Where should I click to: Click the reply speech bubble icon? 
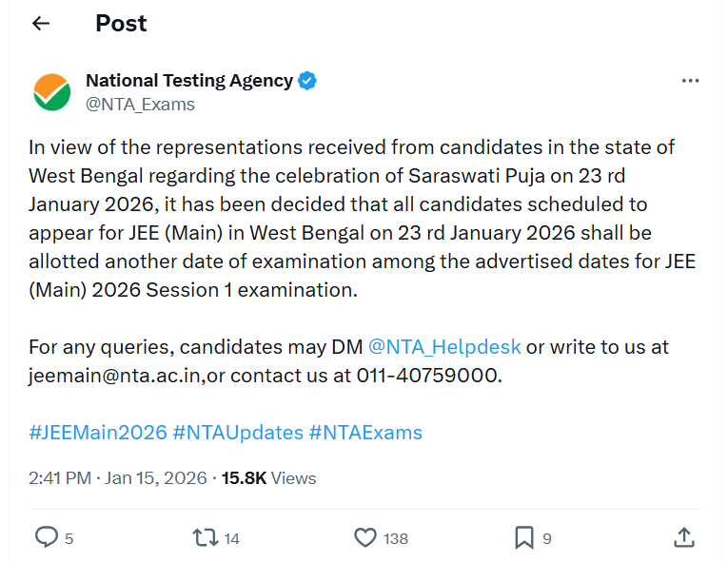point(47,537)
